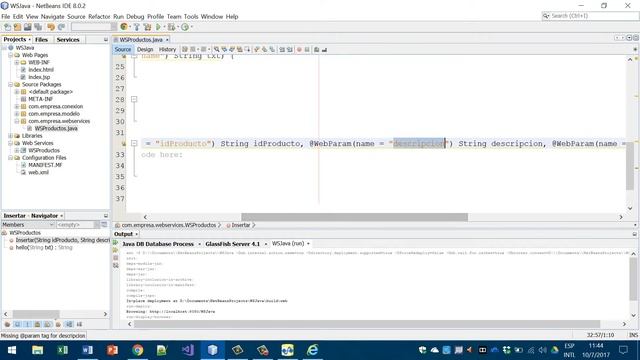Click the Save All toolbar icon

pos(38,27)
